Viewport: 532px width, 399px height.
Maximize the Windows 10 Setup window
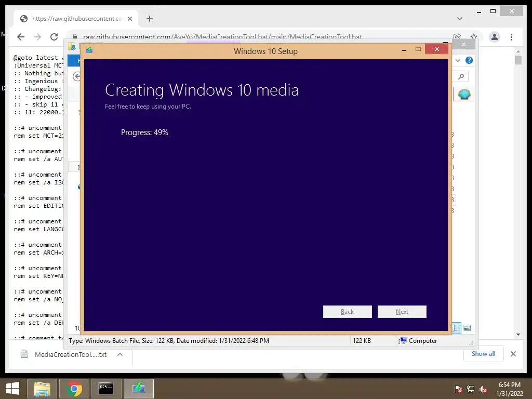(x=418, y=49)
